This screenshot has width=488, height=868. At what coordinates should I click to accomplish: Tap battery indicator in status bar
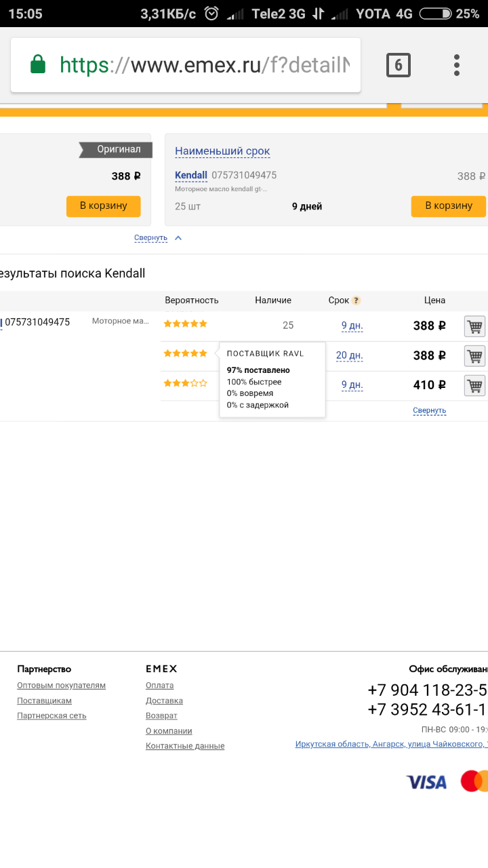tap(436, 14)
